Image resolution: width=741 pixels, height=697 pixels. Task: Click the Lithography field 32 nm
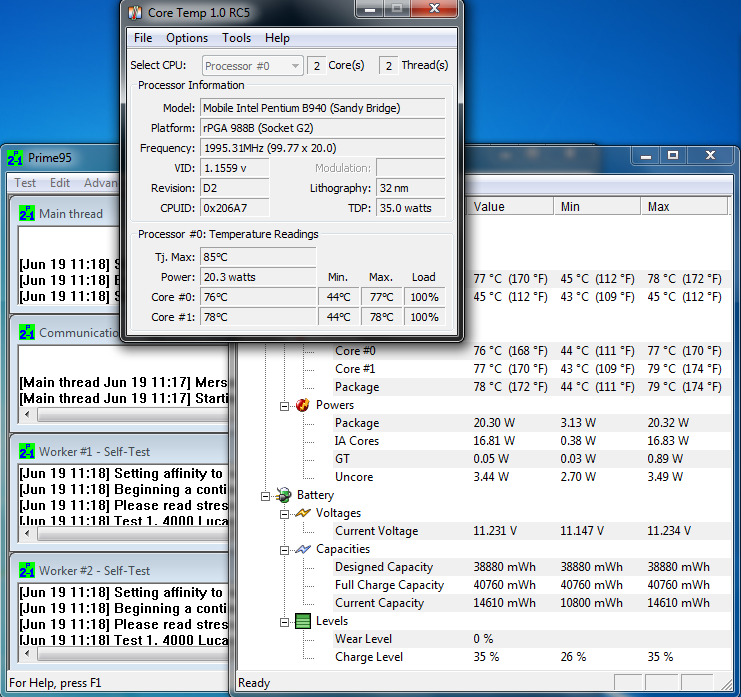pyautogui.click(x=411, y=188)
